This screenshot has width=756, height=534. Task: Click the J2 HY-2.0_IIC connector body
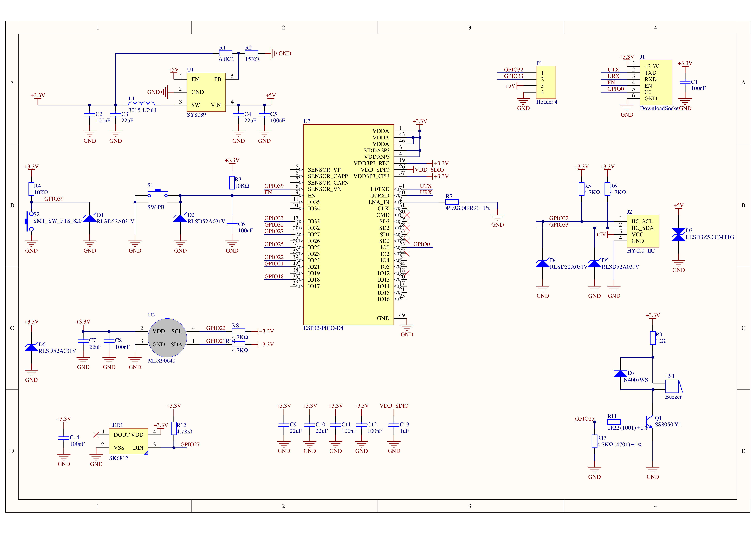pyautogui.click(x=643, y=231)
